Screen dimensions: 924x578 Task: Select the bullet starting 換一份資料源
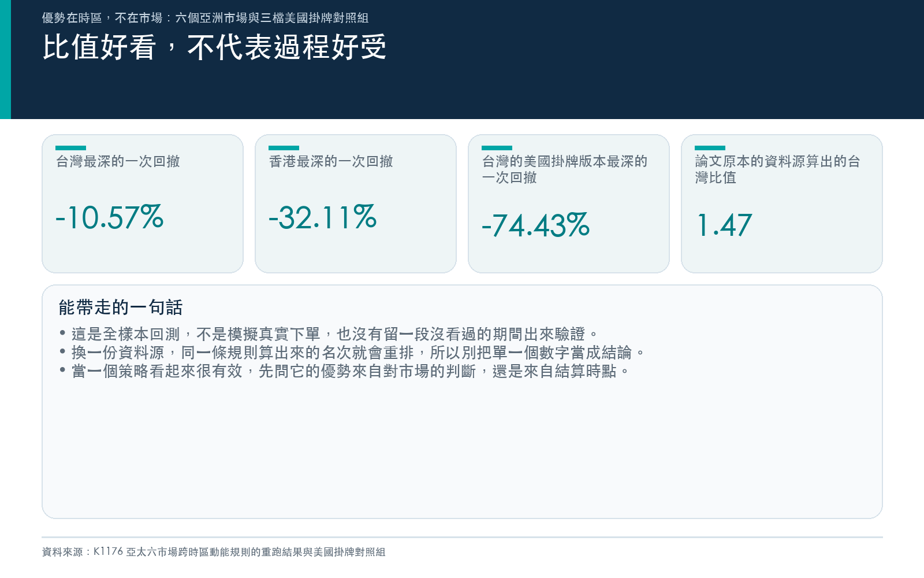tap(352, 353)
